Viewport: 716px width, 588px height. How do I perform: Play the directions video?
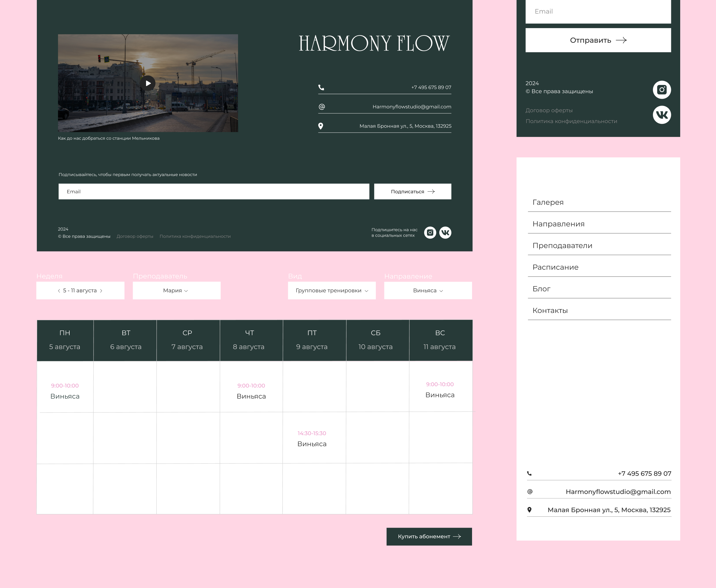[148, 83]
